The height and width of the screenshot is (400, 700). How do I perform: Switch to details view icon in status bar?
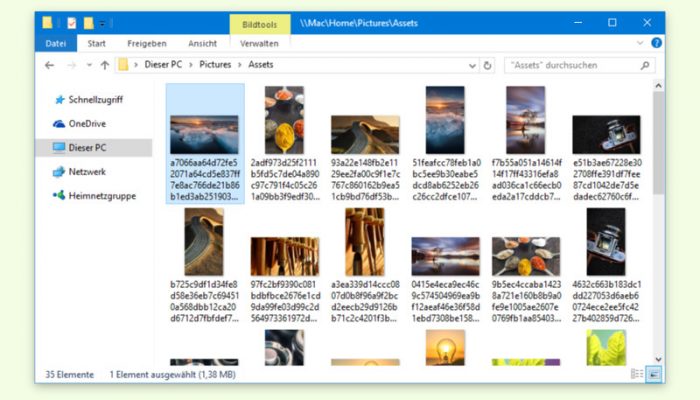(637, 374)
